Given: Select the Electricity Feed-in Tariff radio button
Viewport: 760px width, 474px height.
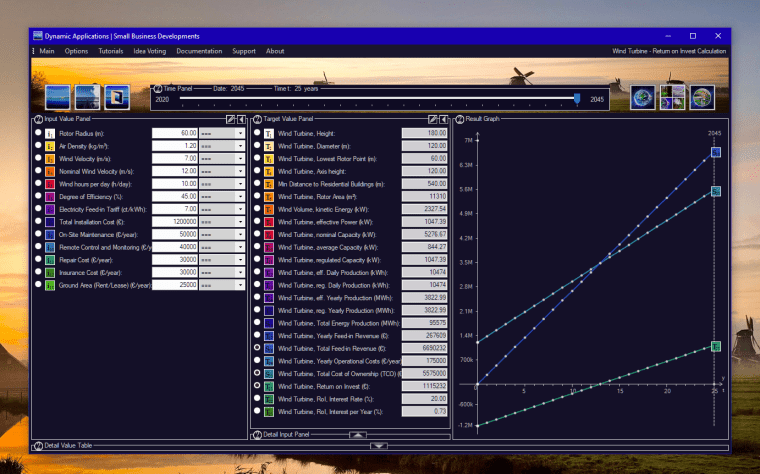Looking at the screenshot, I should click(38, 208).
